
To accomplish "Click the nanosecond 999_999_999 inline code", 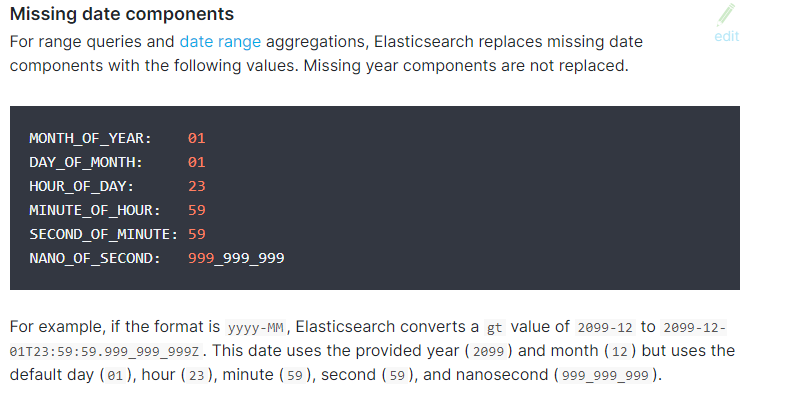I will (x=605, y=376).
